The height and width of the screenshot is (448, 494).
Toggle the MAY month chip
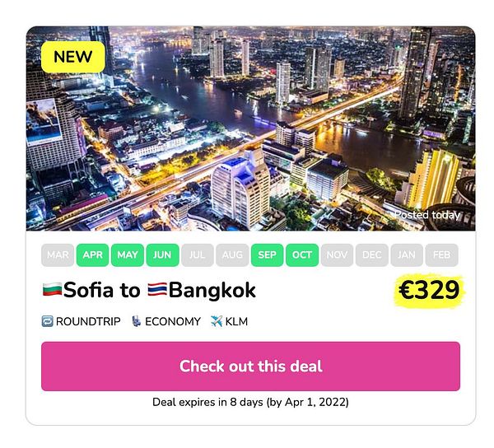pos(128,254)
